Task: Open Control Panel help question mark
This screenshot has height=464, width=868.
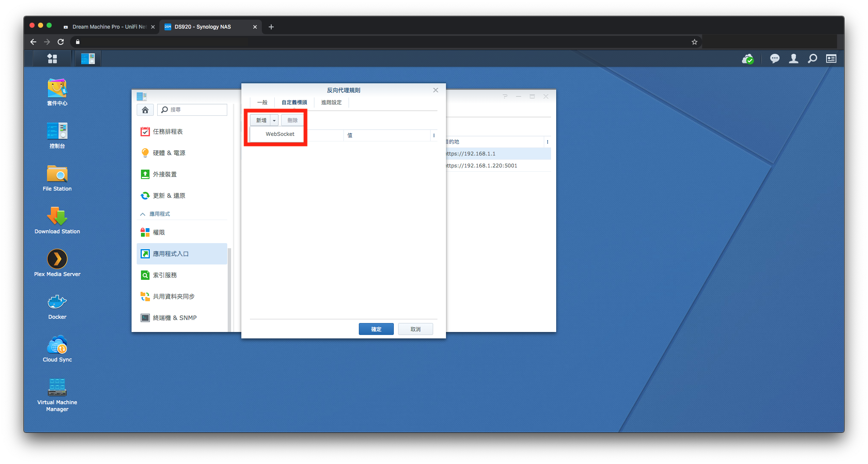Action: tap(505, 97)
